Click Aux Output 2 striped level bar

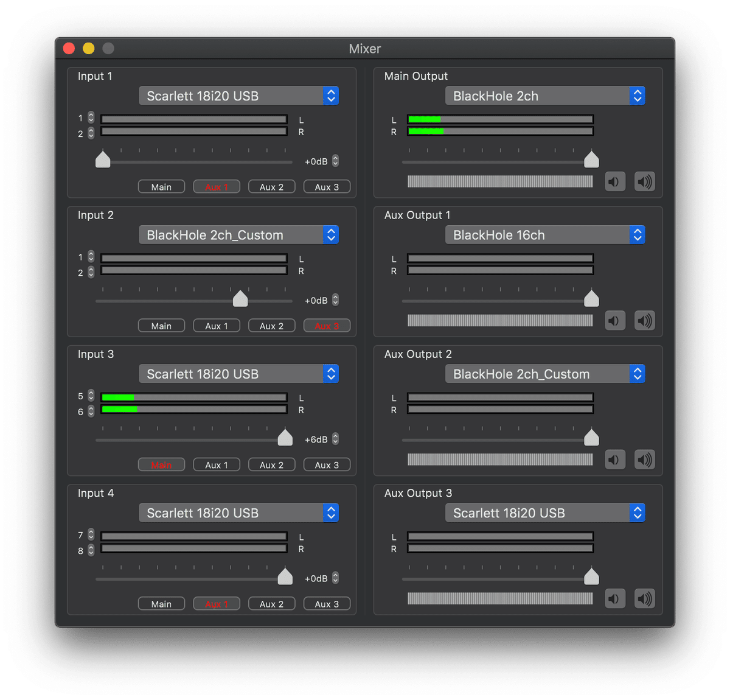[500, 460]
